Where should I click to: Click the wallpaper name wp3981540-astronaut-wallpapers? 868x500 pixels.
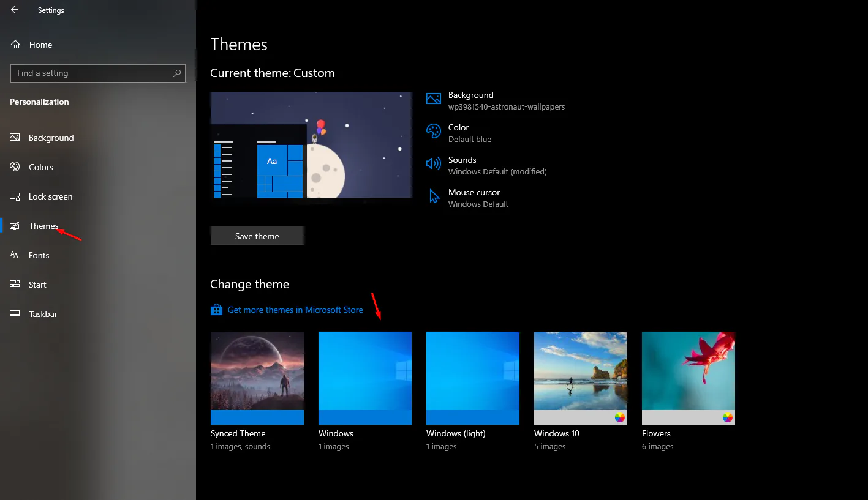(507, 106)
